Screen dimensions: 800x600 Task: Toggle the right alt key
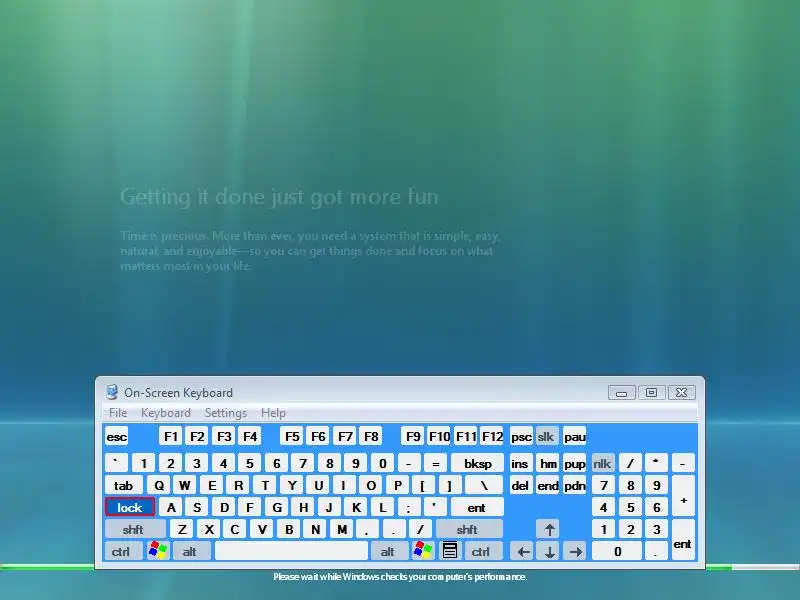click(x=389, y=551)
